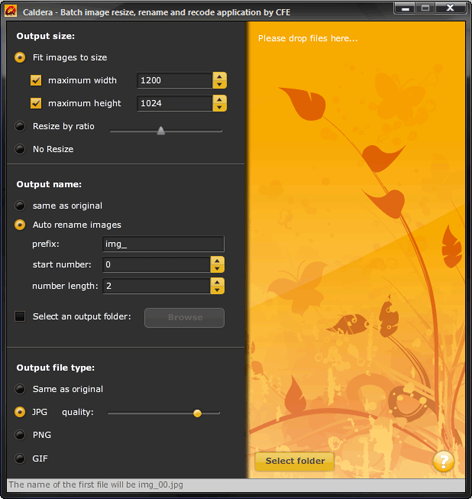
Task: Increment the start number spinner
Action: coord(217,261)
